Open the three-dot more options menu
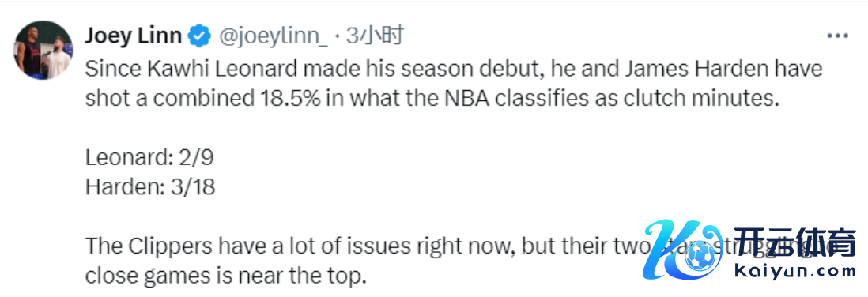 (x=837, y=36)
